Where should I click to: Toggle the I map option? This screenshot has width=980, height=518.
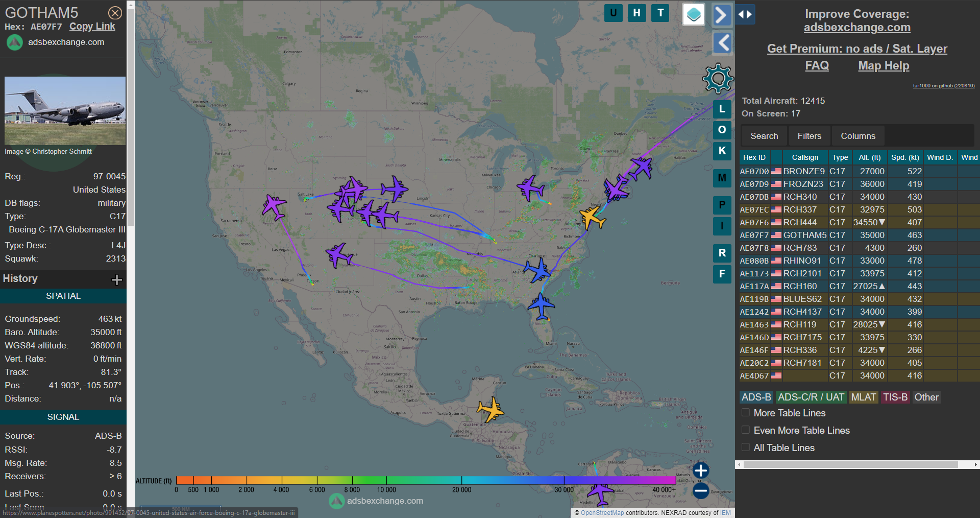coord(722,226)
